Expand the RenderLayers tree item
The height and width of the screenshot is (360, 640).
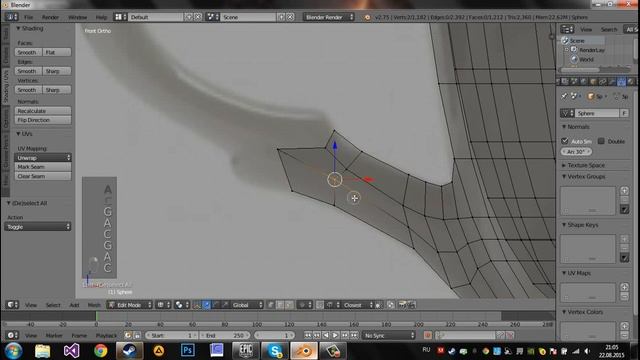pyautogui.click(x=567, y=50)
